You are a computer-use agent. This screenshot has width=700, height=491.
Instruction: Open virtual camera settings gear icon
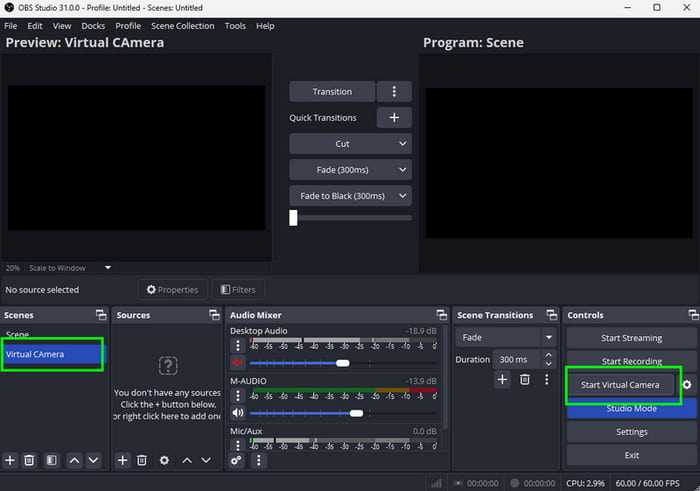click(687, 385)
